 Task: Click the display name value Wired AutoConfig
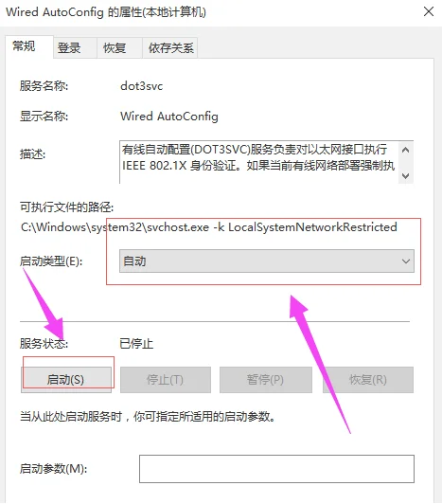(169, 116)
